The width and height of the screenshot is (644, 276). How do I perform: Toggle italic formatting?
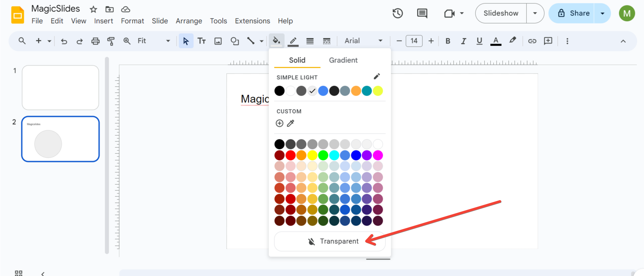(x=463, y=41)
